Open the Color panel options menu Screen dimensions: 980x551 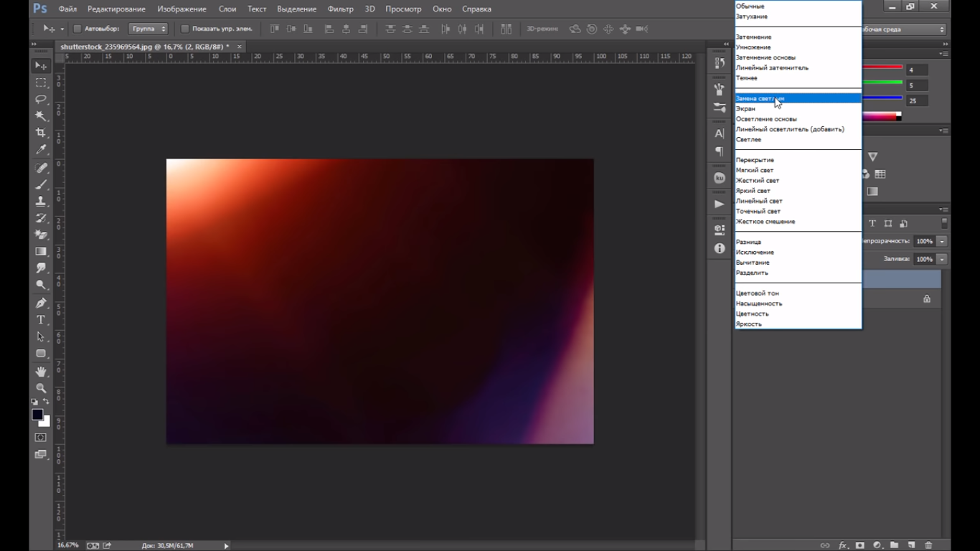click(x=944, y=54)
